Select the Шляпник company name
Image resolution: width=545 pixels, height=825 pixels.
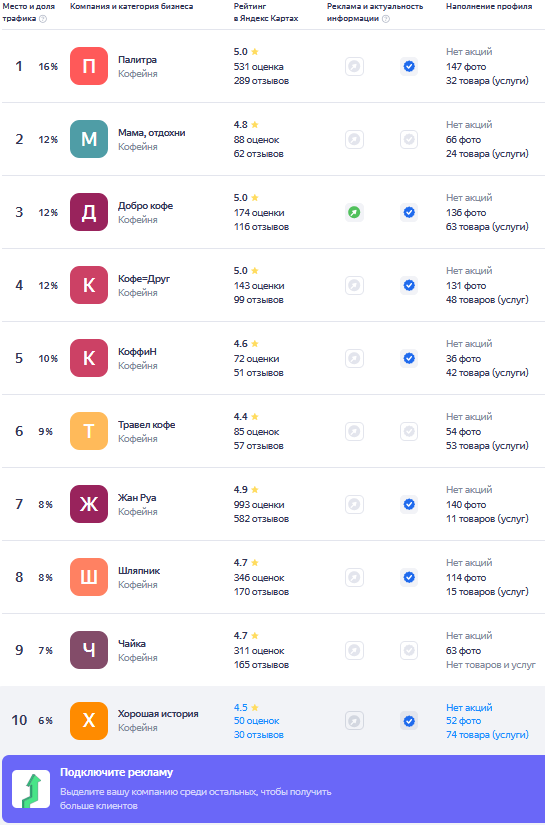[x=139, y=571]
